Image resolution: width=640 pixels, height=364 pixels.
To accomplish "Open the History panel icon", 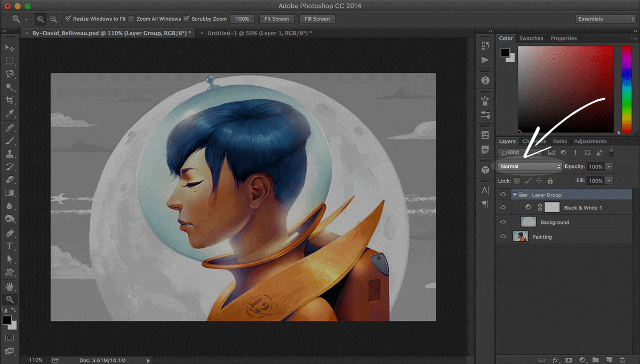I will [485, 46].
